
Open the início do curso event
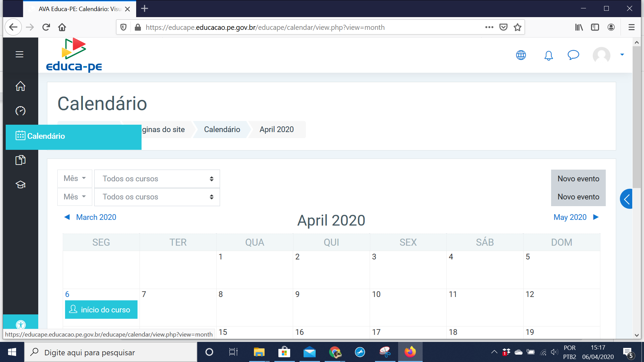(101, 309)
